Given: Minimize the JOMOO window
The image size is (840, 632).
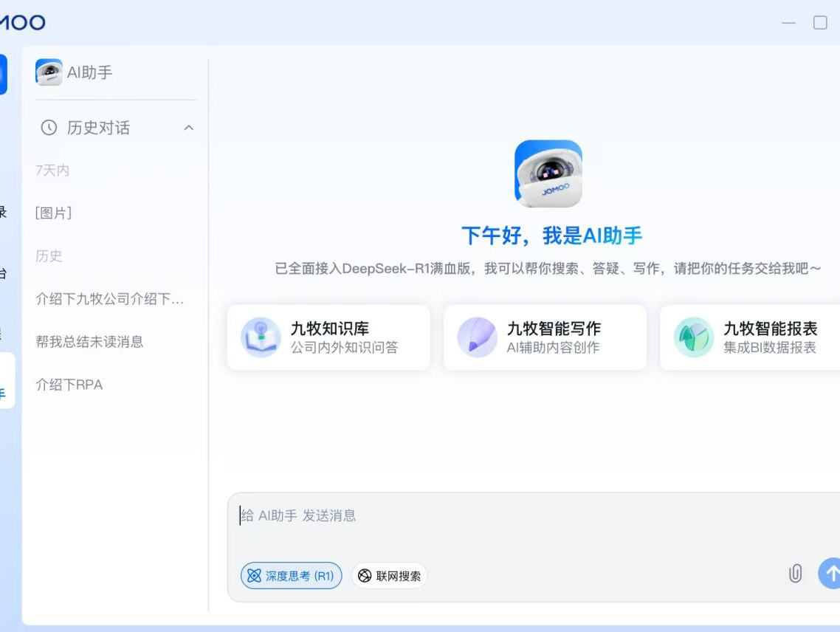Looking at the screenshot, I should [x=788, y=23].
